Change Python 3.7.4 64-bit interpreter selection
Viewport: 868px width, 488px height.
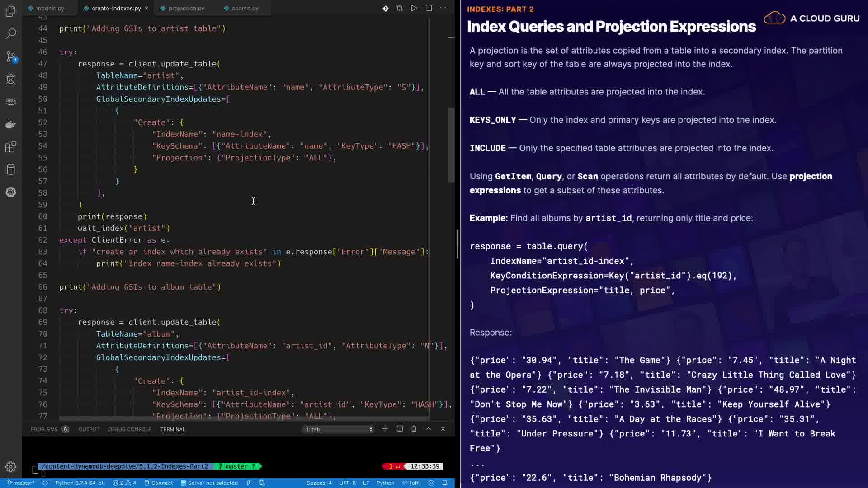click(80, 483)
